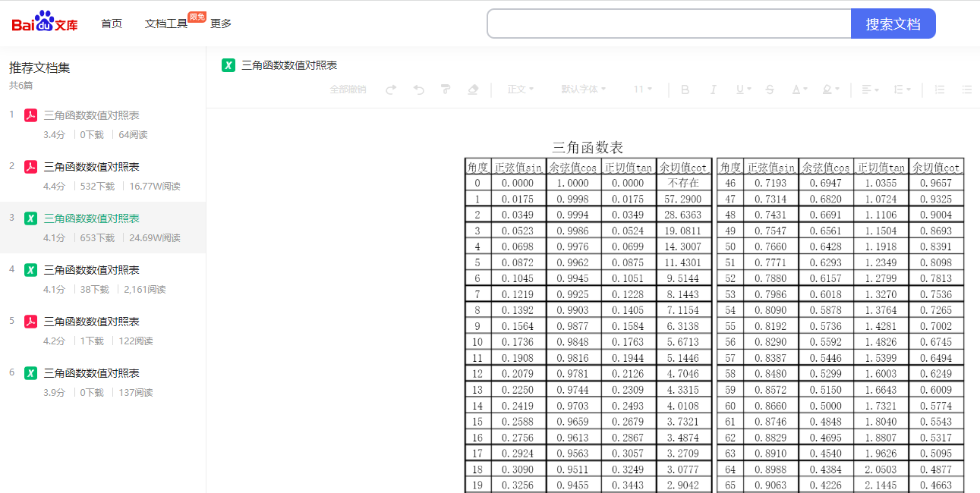Click the 推荐文档集 heading
Screen dimensions: 980x493
coord(39,68)
